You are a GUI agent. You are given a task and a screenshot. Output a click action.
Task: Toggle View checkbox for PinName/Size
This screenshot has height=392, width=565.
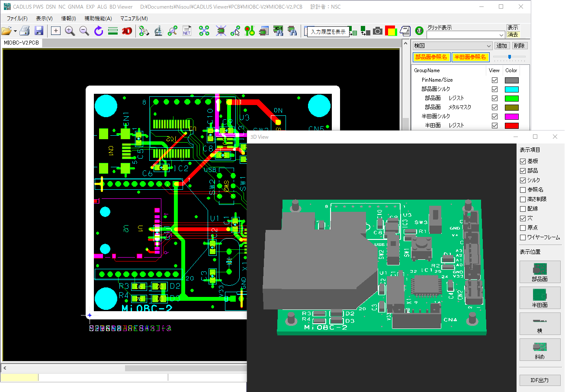494,80
